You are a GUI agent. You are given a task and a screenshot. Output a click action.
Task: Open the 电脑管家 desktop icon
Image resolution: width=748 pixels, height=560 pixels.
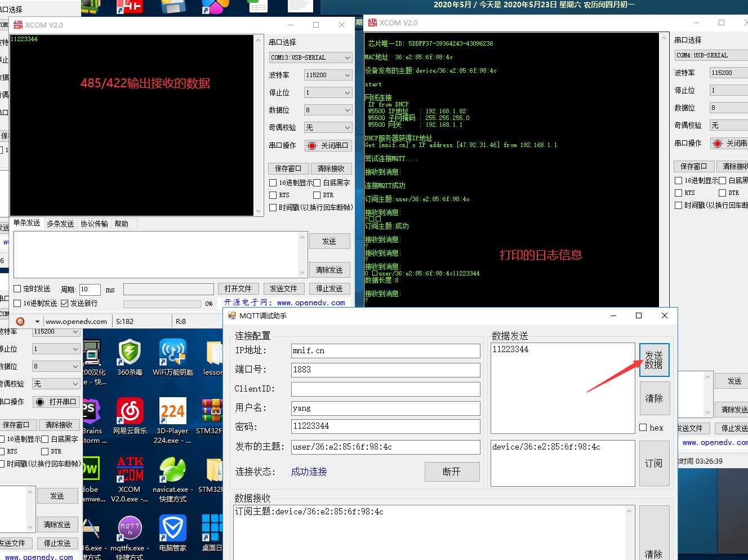point(173,532)
